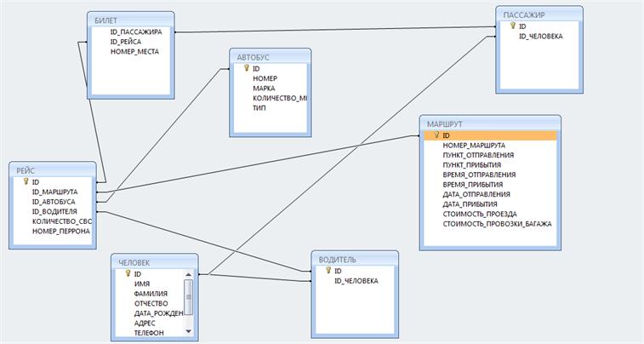Click the ФАМИЛИЯ field in ЧЕЛОВЕК table
This screenshot has height=344, width=644.
tap(151, 294)
